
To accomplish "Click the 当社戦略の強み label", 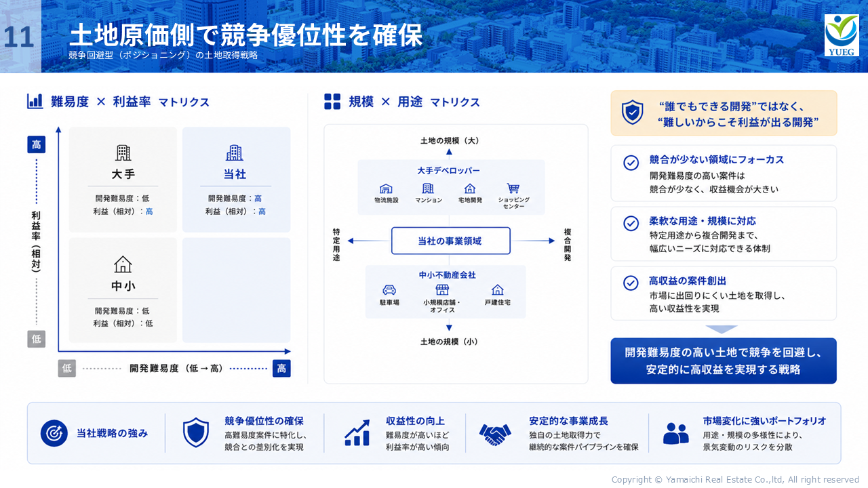I will click(112, 433).
